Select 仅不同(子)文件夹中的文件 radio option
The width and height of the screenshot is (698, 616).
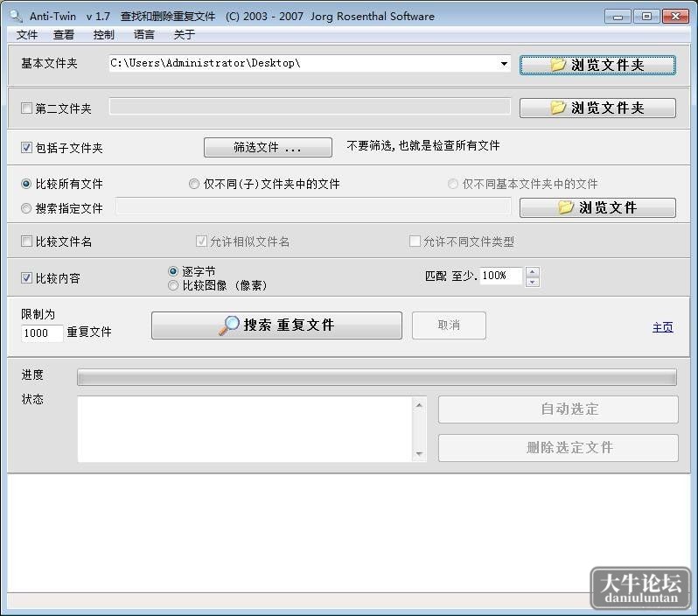pyautogui.click(x=194, y=184)
